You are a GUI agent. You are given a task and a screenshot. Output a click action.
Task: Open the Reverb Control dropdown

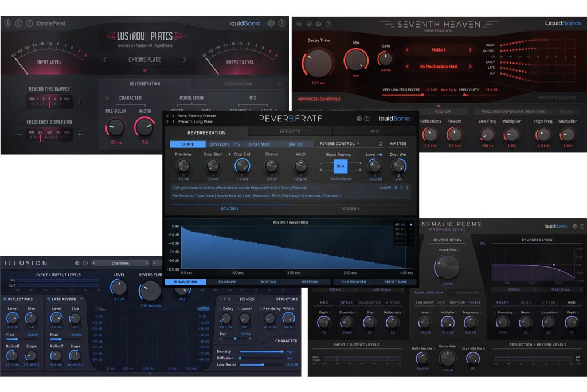pyautogui.click(x=339, y=144)
